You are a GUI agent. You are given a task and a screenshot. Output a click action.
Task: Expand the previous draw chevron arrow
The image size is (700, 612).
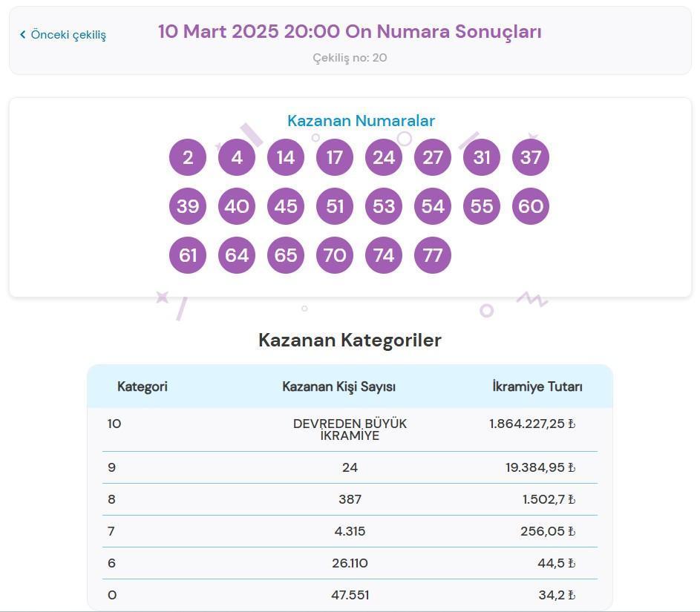pos(23,34)
